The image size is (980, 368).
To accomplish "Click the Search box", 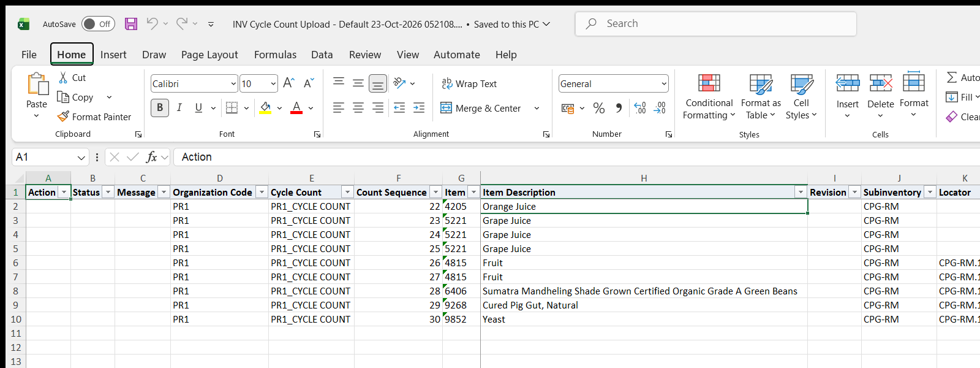I will pos(715,24).
